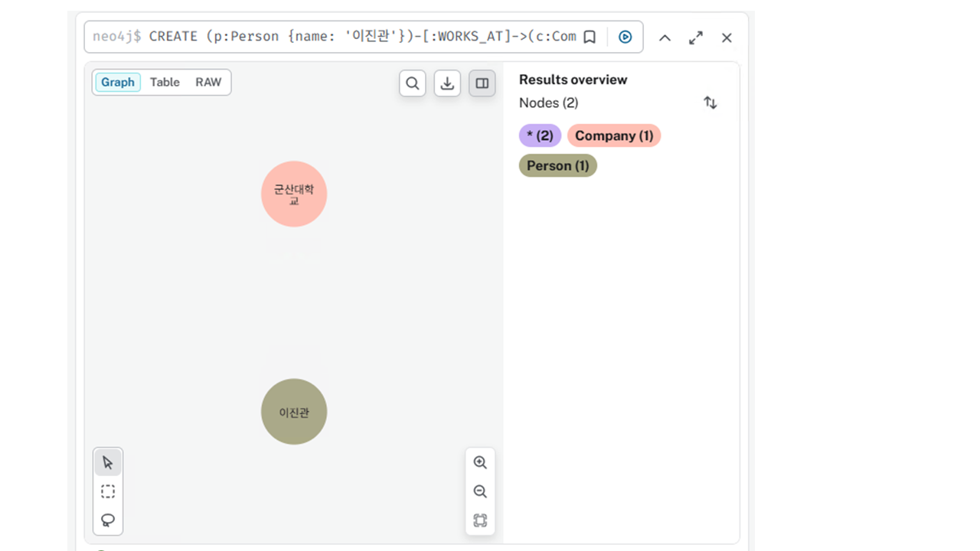Viewport: 980px width, 551px height.
Task: Activate the box select tool
Action: click(108, 491)
